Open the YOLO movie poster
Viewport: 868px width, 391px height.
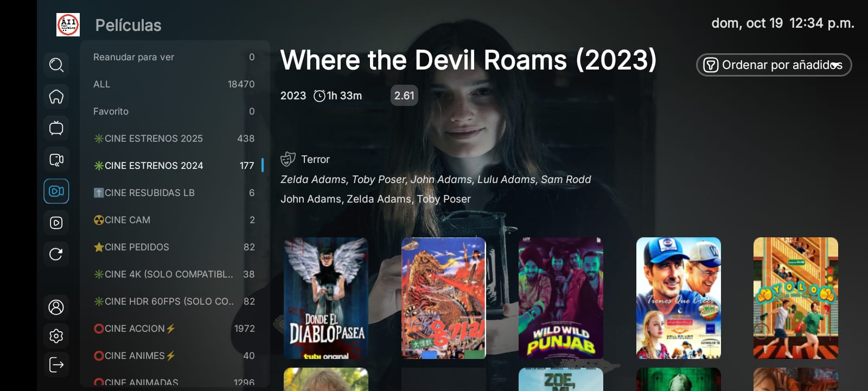pyautogui.click(x=796, y=298)
